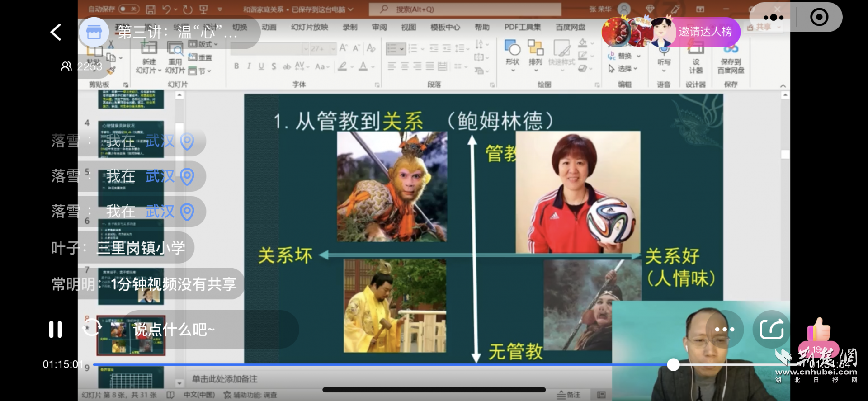Toggle the 自动保存 AutoSave switch

tap(129, 9)
